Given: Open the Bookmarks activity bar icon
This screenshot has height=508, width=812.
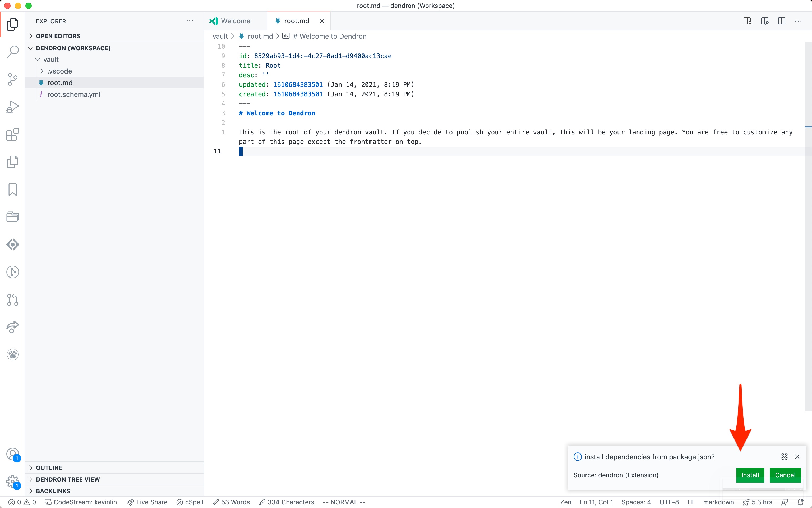Looking at the screenshot, I should [x=12, y=189].
